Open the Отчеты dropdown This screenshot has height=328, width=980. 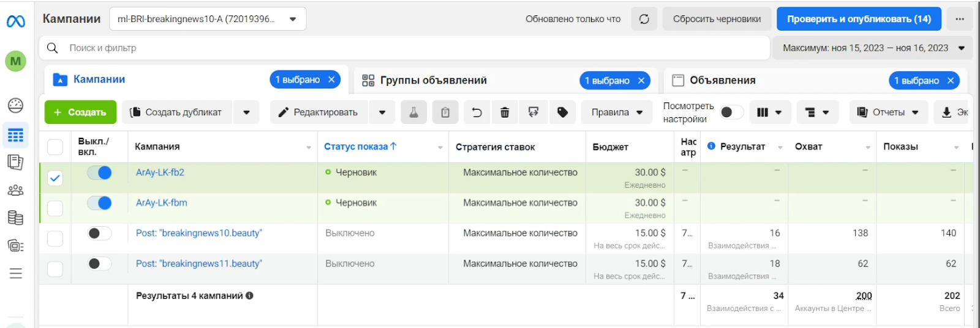tap(888, 112)
